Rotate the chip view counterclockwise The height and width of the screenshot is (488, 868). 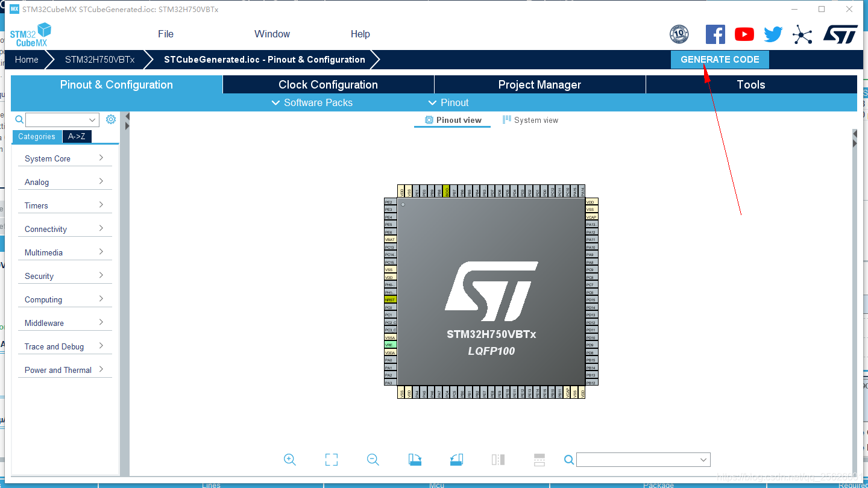(x=456, y=460)
